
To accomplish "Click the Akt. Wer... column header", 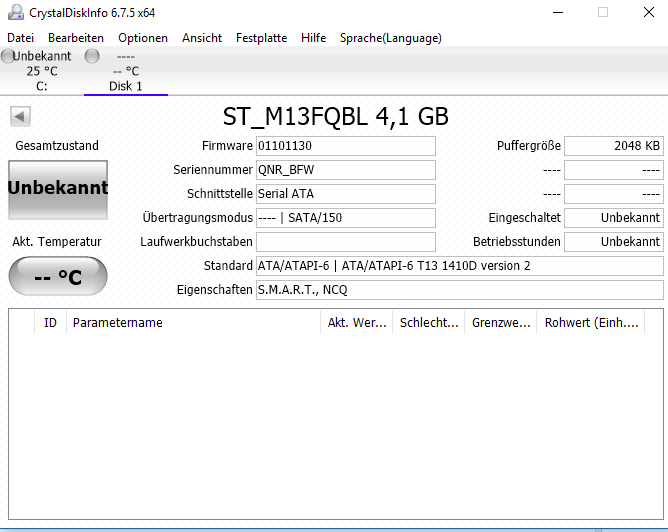I will 357,322.
